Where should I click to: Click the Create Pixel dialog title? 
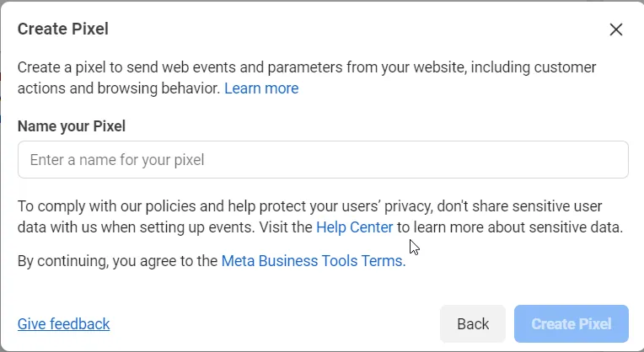pos(63,29)
